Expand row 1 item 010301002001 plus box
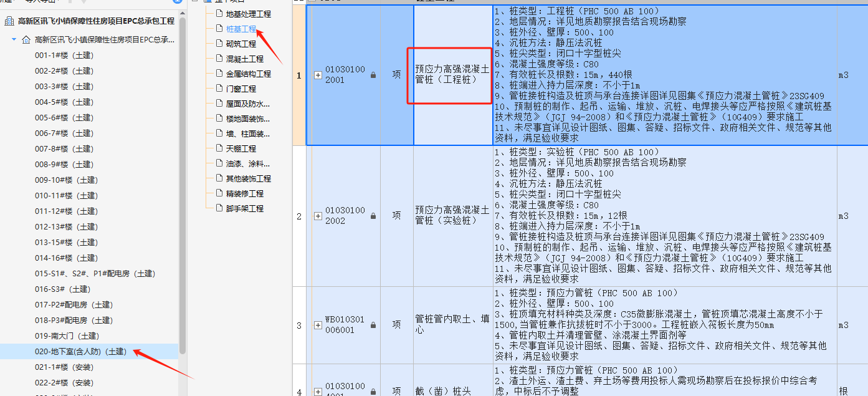 coord(318,75)
